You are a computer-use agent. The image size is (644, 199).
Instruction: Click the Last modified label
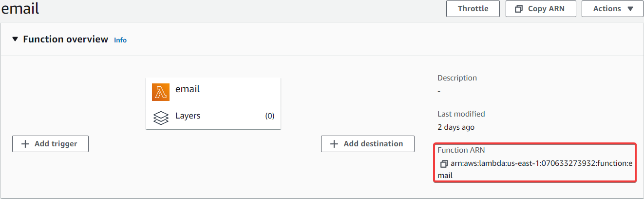[461, 114]
